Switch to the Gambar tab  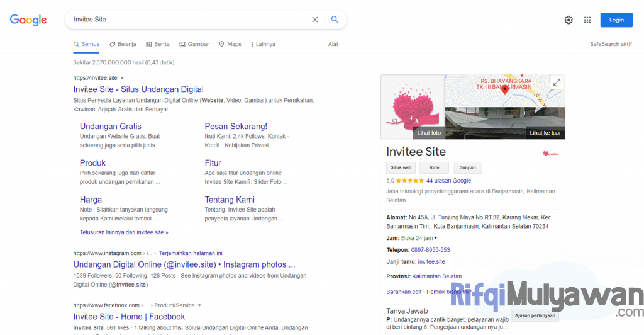(x=194, y=44)
